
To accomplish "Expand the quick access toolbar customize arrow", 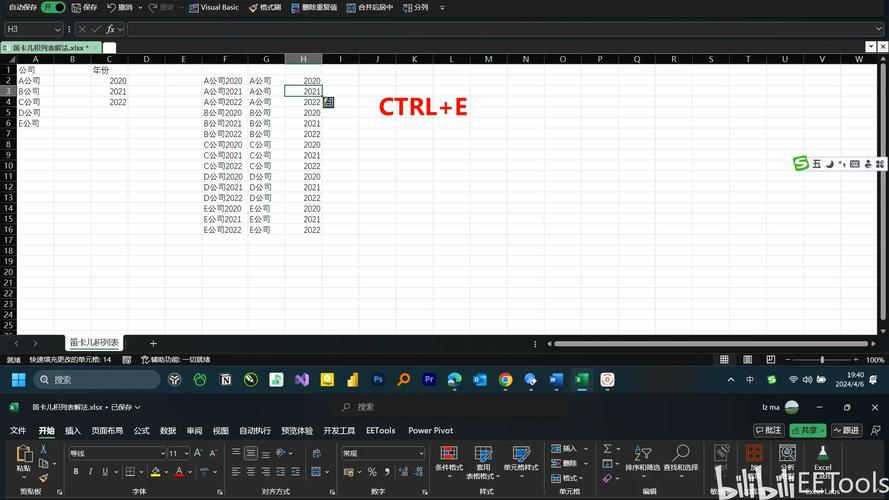I will tap(442, 7).
